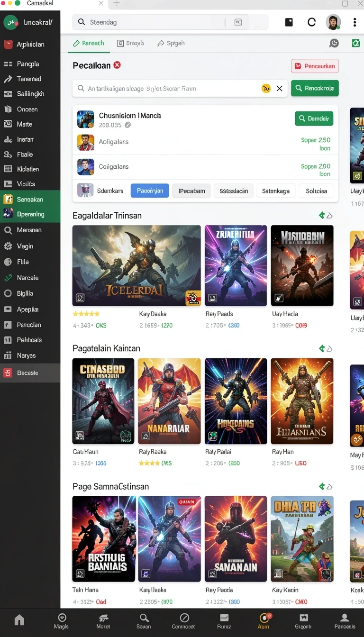Clear the filter search with X

(x=280, y=89)
